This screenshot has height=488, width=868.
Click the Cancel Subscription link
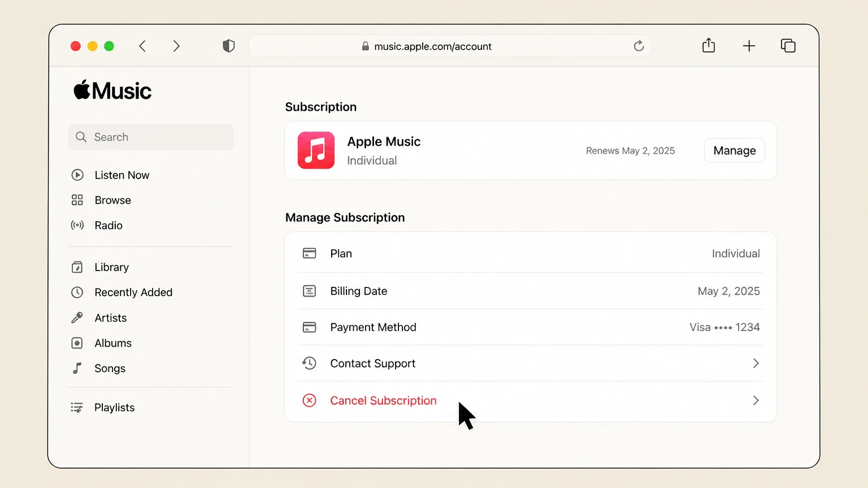coord(383,400)
